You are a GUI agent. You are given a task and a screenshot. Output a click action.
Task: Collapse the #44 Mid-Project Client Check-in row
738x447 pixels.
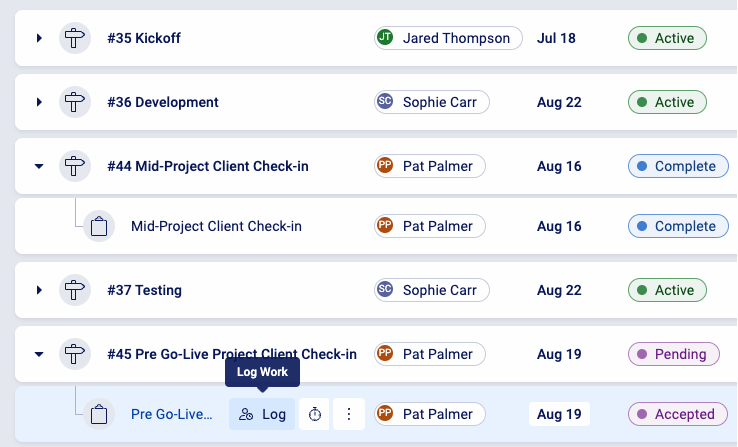tap(39, 166)
